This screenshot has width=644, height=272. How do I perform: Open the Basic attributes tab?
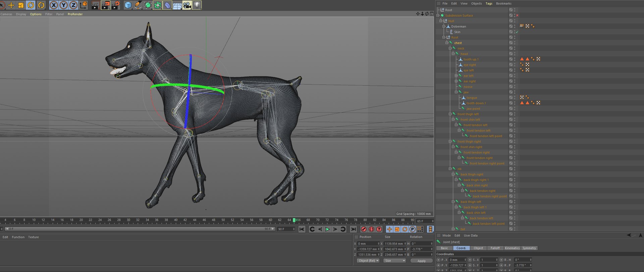point(444,248)
